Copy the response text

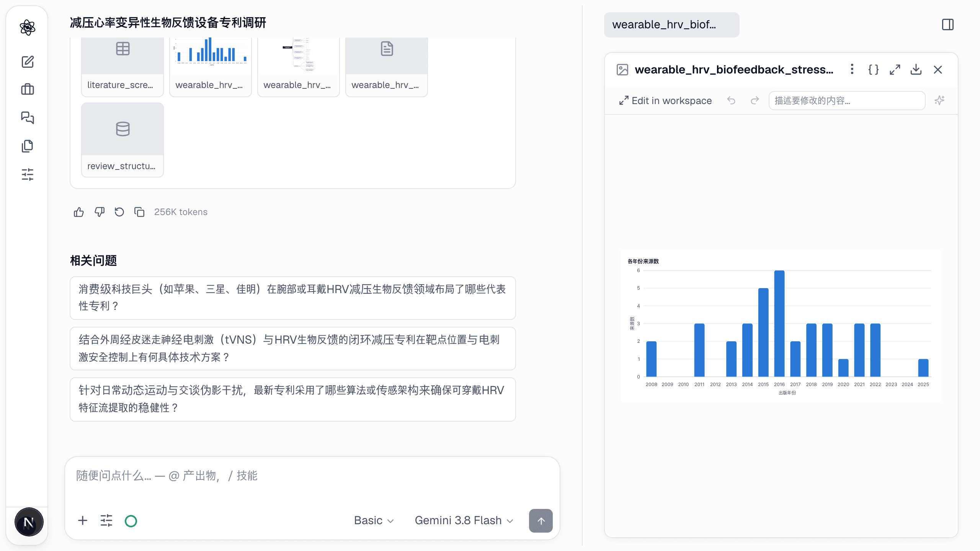139,212
